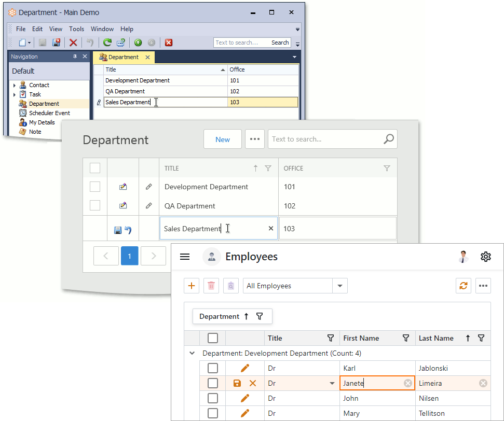Click the Save and Close icon in Main Demo toolbar
The image size is (504, 421).
(56, 43)
